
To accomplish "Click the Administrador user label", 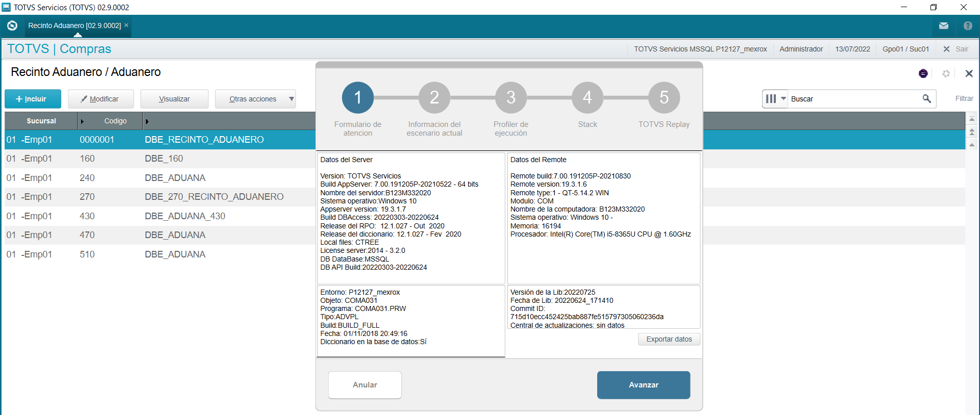I will (801, 49).
